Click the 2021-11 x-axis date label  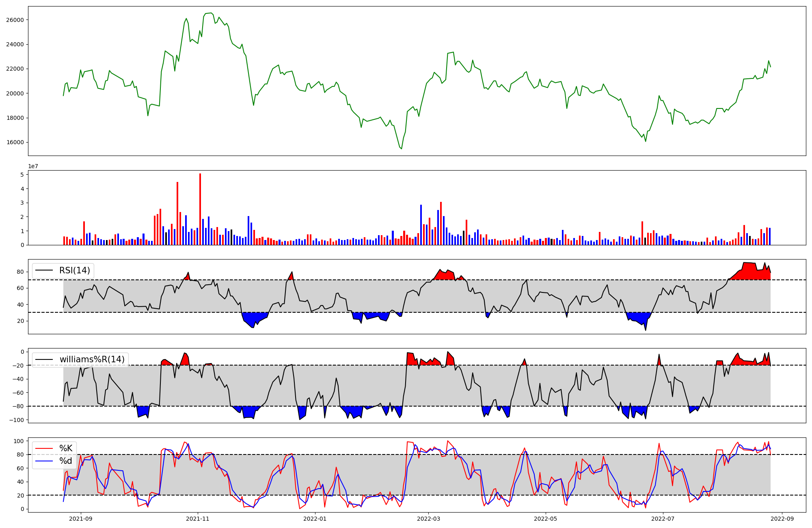pyautogui.click(x=198, y=519)
